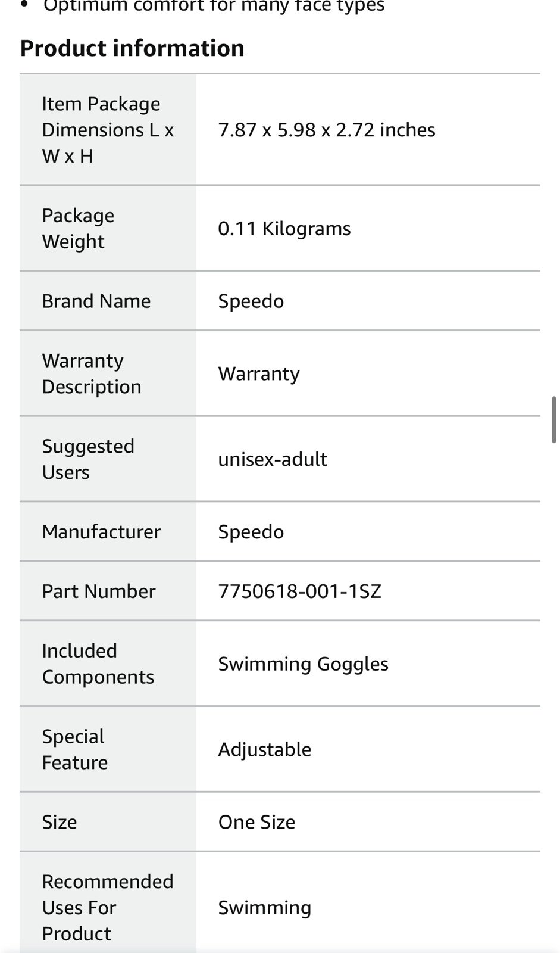Click the unisex-adult value
This screenshot has height=953, width=560.
tap(273, 459)
